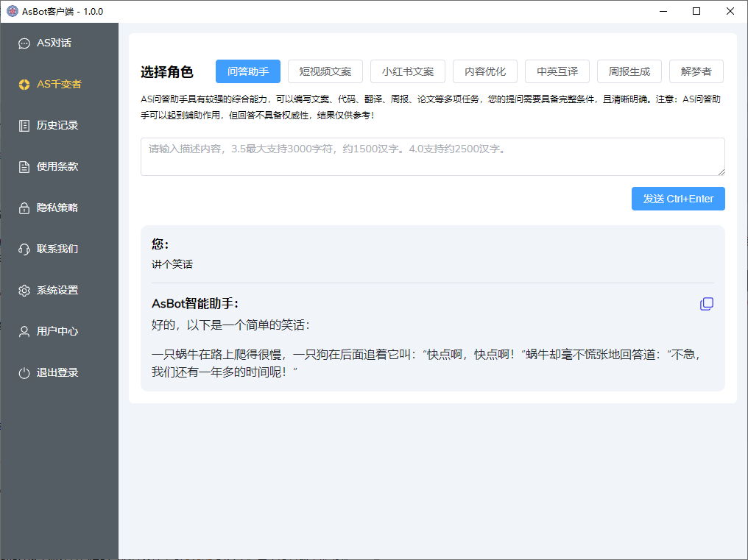Open 隐私策略 from the sidebar
Viewport: 748px width, 560px height.
tap(59, 208)
